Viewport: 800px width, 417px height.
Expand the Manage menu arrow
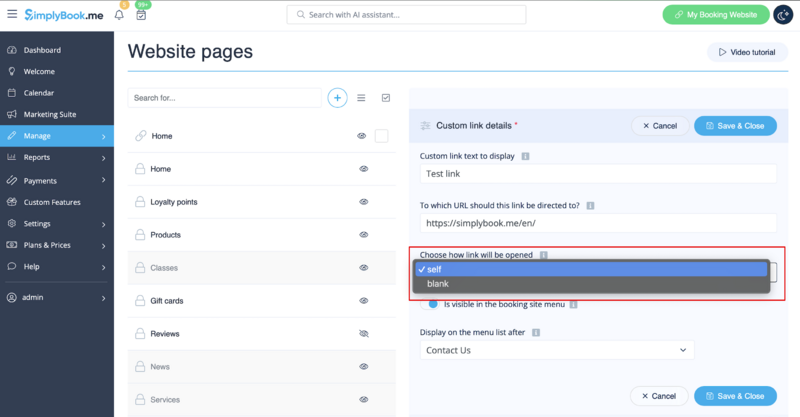[104, 136]
